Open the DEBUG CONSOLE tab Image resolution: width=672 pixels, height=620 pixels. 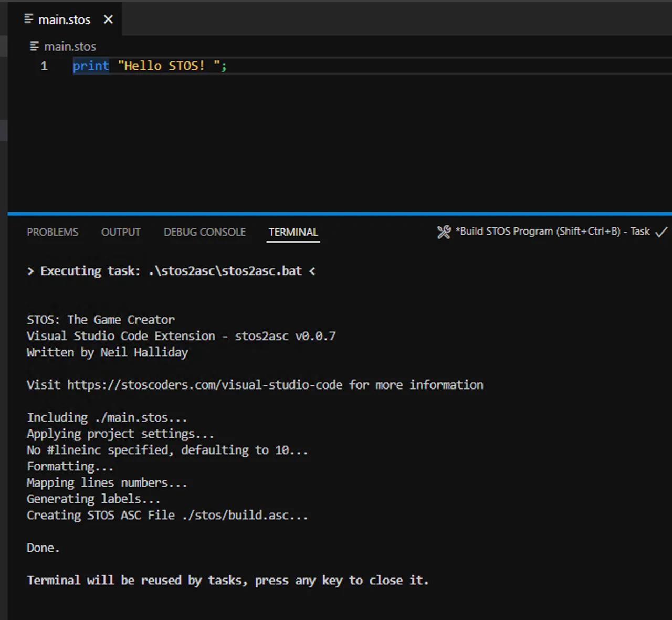tap(205, 232)
